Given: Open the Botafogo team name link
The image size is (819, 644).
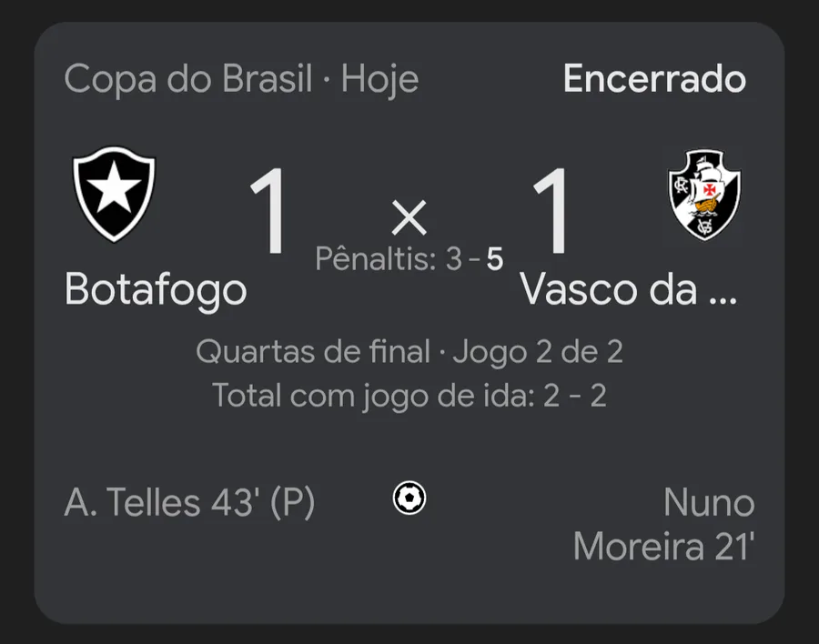Looking at the screenshot, I should 156,290.
